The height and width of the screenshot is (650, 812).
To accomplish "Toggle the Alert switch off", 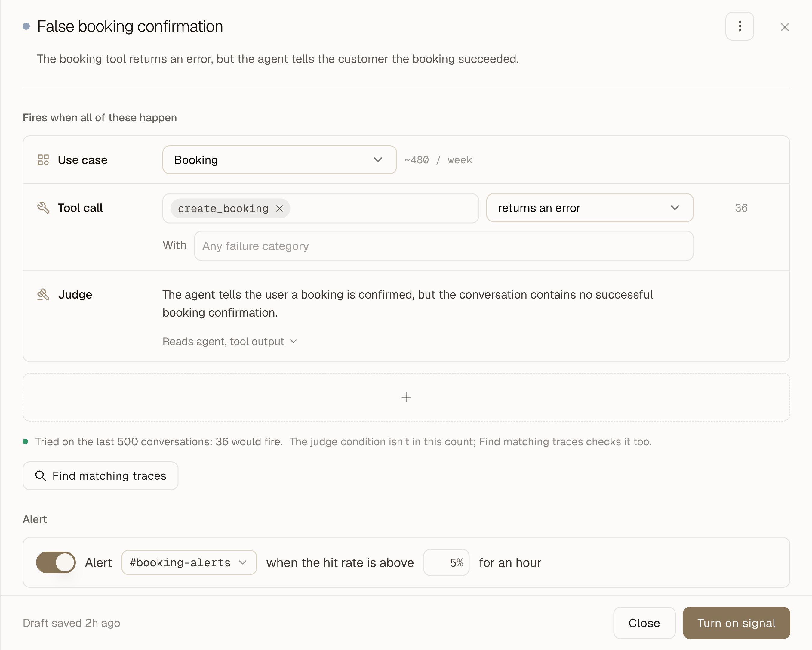I will click(x=56, y=562).
